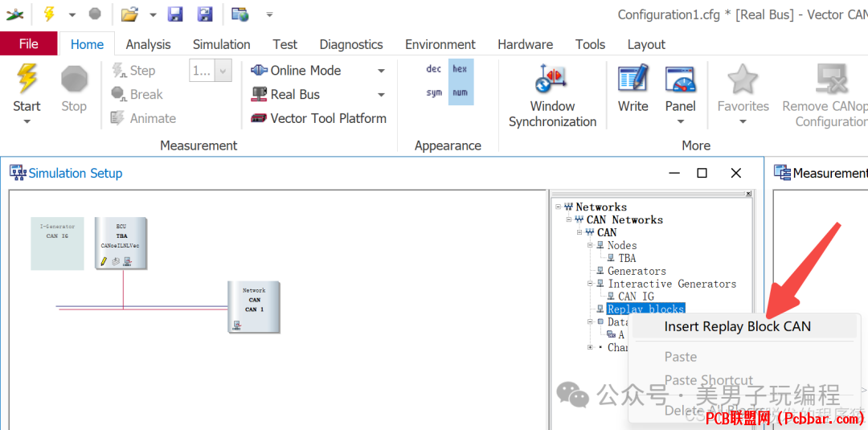Image resolution: width=868 pixels, height=430 pixels.
Task: Maximize the Simulation Setup window
Action: tap(702, 174)
